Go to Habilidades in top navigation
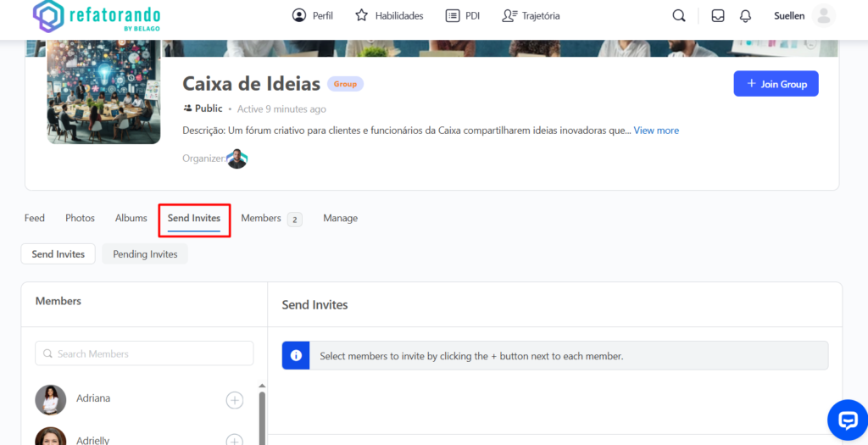 389,16
